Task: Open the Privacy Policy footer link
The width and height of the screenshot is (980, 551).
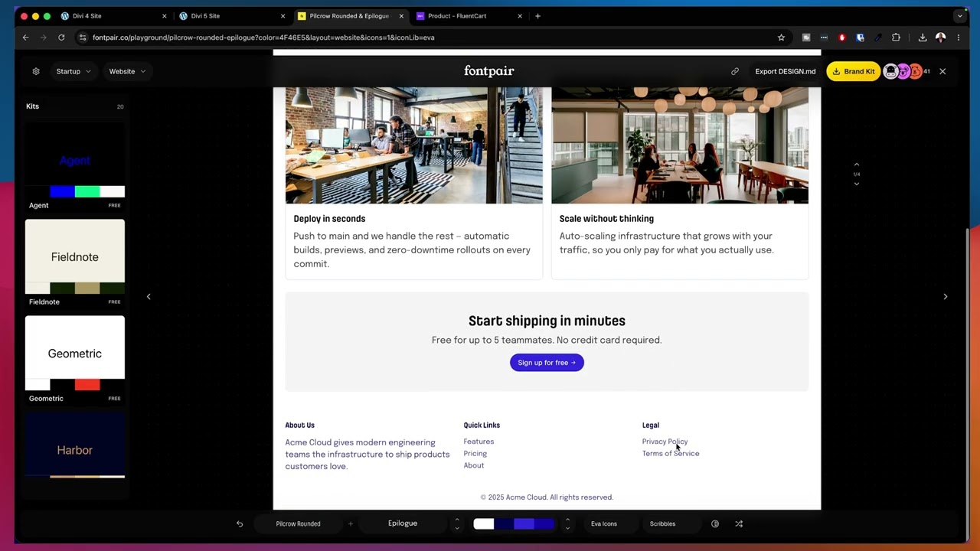Action: 665,442
